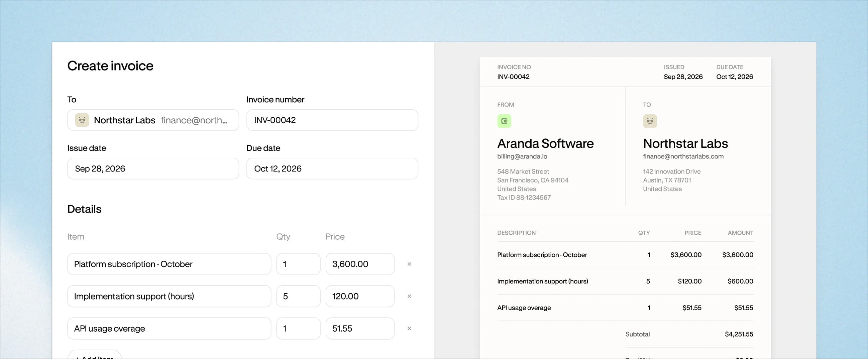This screenshot has width=868, height=359.
Task: Click 142 Innovation Drive address line
Action: click(x=671, y=171)
